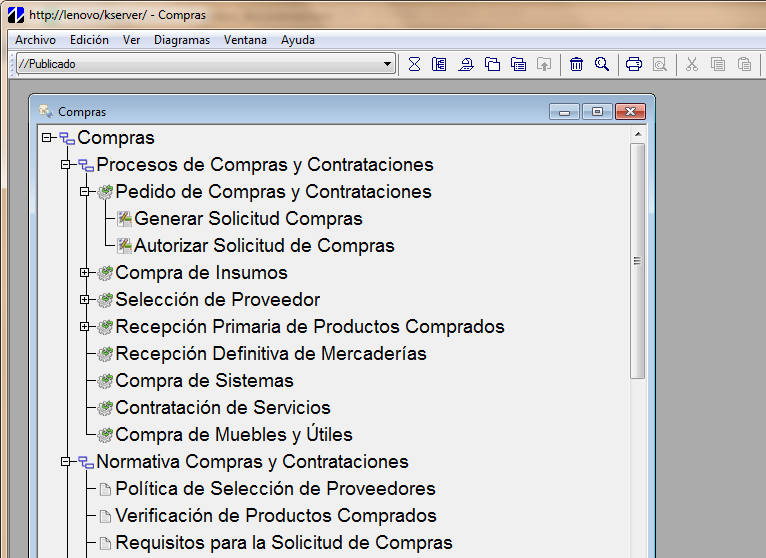
Task: Select Verificación de Productos Comprados
Action: (276, 515)
